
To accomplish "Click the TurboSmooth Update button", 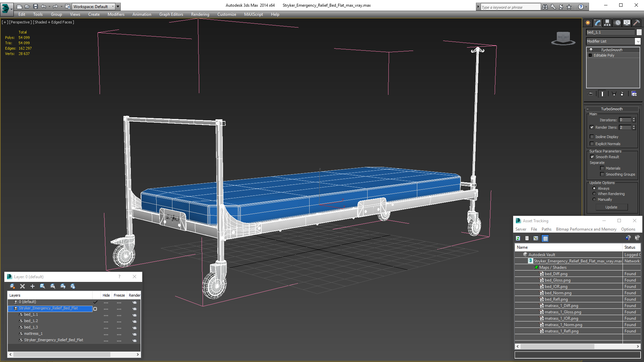I will [611, 207].
